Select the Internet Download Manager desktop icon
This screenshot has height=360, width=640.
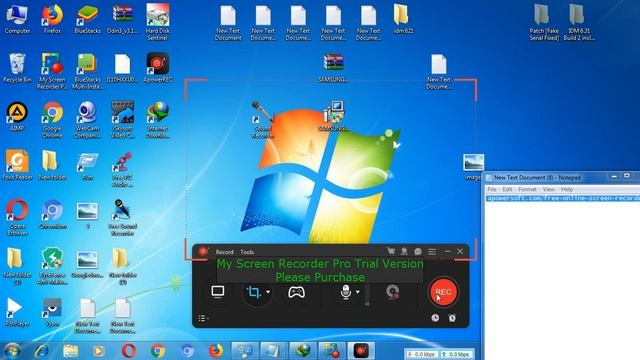click(x=158, y=120)
